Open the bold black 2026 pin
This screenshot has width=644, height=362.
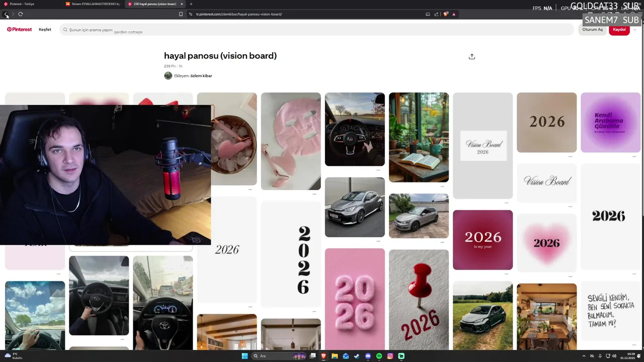610,216
